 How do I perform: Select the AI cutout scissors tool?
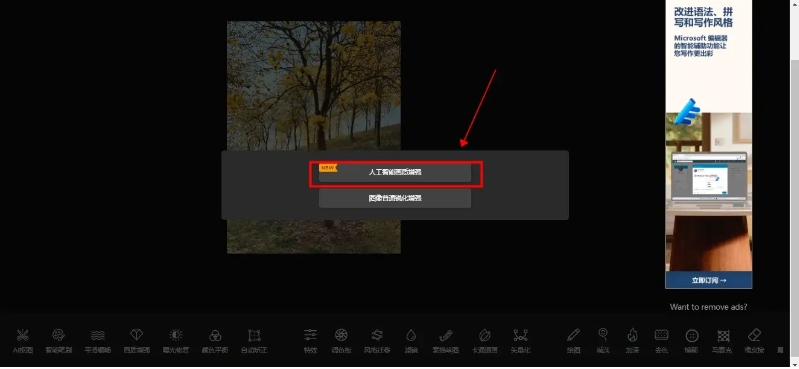point(23,340)
